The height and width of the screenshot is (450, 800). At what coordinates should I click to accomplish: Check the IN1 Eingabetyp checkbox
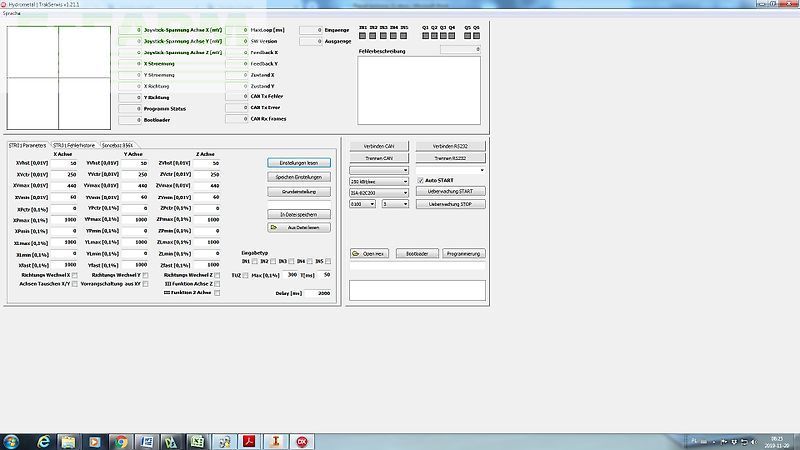[x=255, y=261]
